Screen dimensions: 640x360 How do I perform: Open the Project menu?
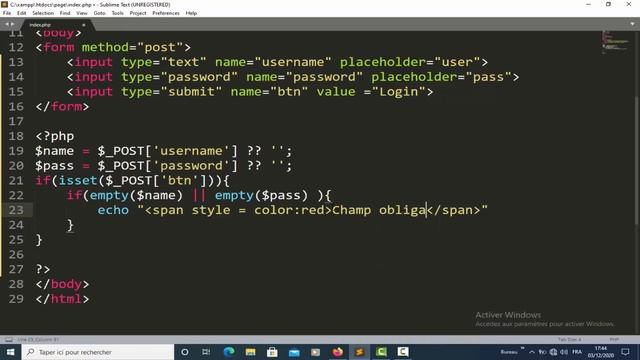tap(138, 13)
